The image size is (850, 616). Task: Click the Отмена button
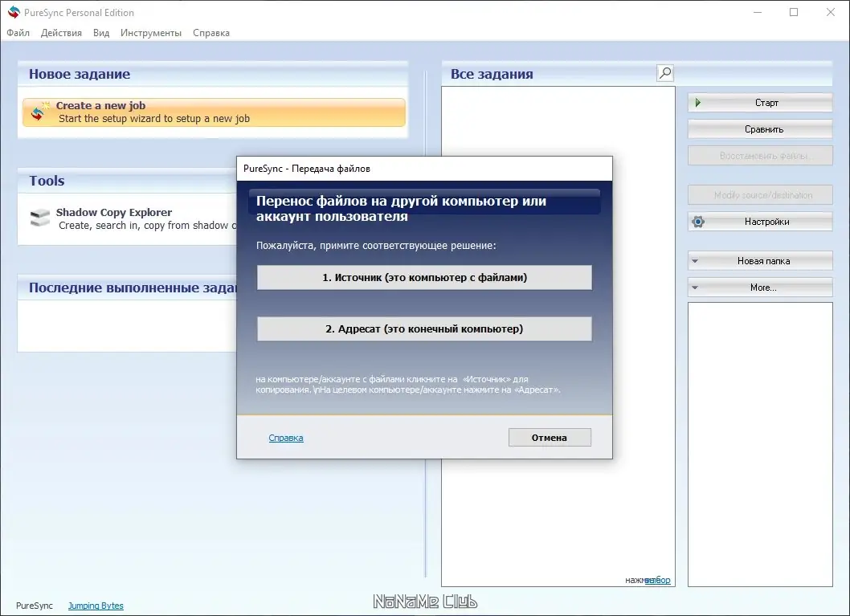pyautogui.click(x=550, y=438)
